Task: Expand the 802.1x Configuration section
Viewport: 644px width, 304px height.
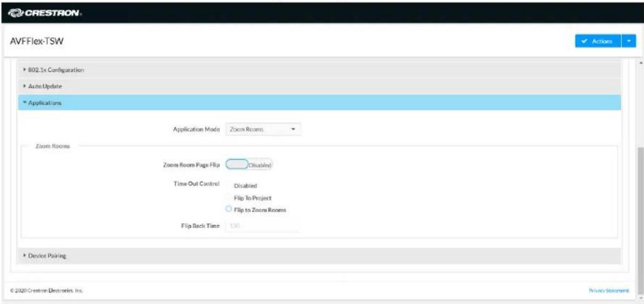Action: click(x=319, y=70)
